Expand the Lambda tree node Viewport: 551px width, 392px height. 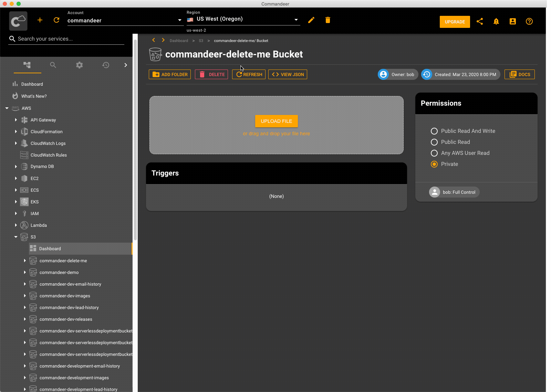(x=16, y=225)
